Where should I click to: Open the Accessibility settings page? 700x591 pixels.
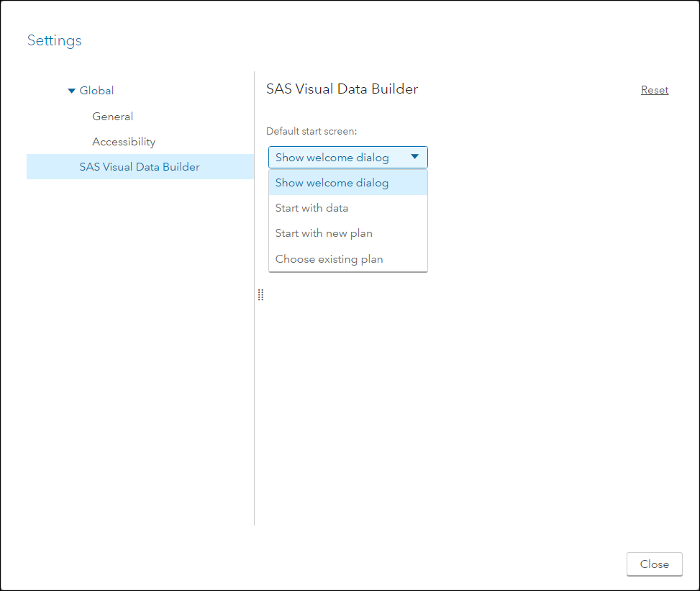pos(124,142)
